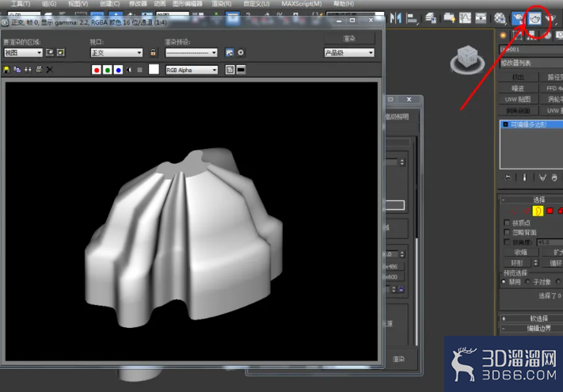The image size is (563, 392).
Task: Open the 工具(T) menu
Action: (x=21, y=4)
